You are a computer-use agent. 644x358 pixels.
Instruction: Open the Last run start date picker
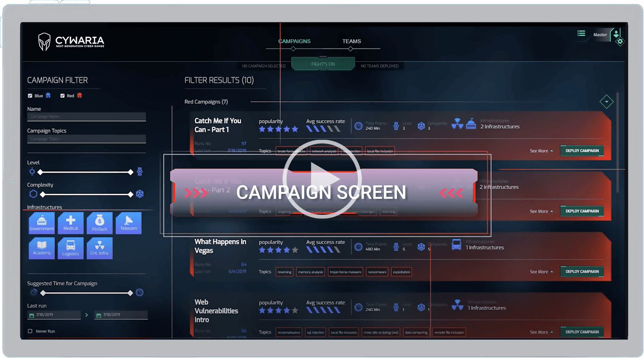[x=54, y=315]
